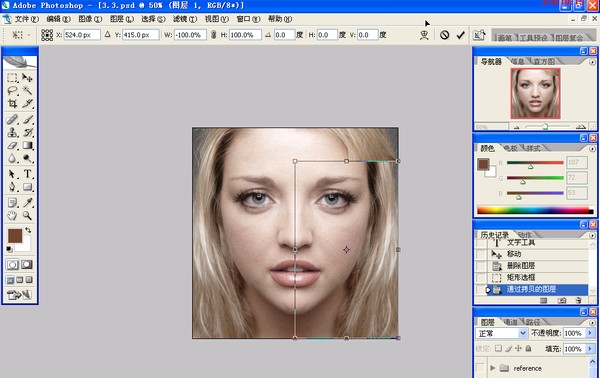Image resolution: width=600 pixels, height=378 pixels.
Task: Toggle visibility of the reference layer group
Action: point(480,368)
